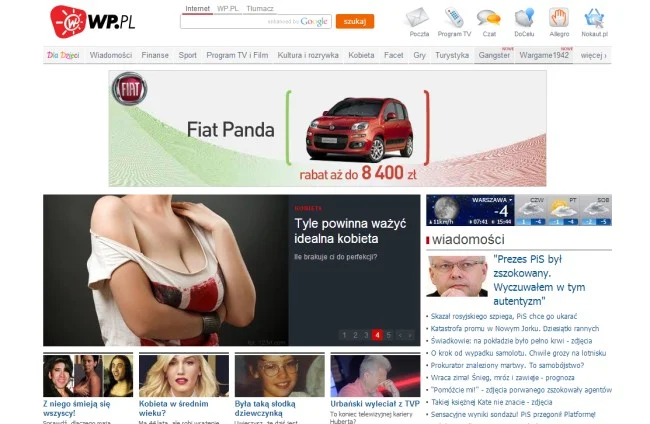Click the orange szukaj button
The image size is (650, 424).
pos(355,22)
